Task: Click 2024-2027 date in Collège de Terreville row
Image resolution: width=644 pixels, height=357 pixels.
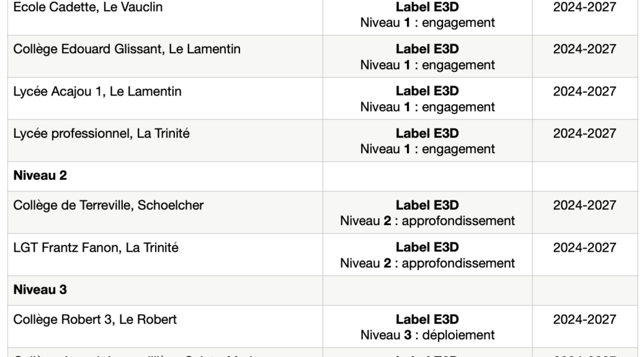Action: point(584,205)
